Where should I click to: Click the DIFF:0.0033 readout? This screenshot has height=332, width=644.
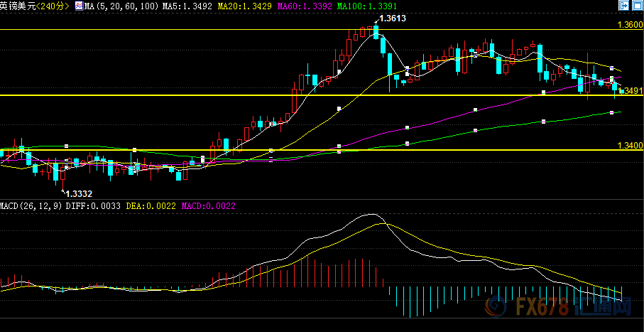93,205
